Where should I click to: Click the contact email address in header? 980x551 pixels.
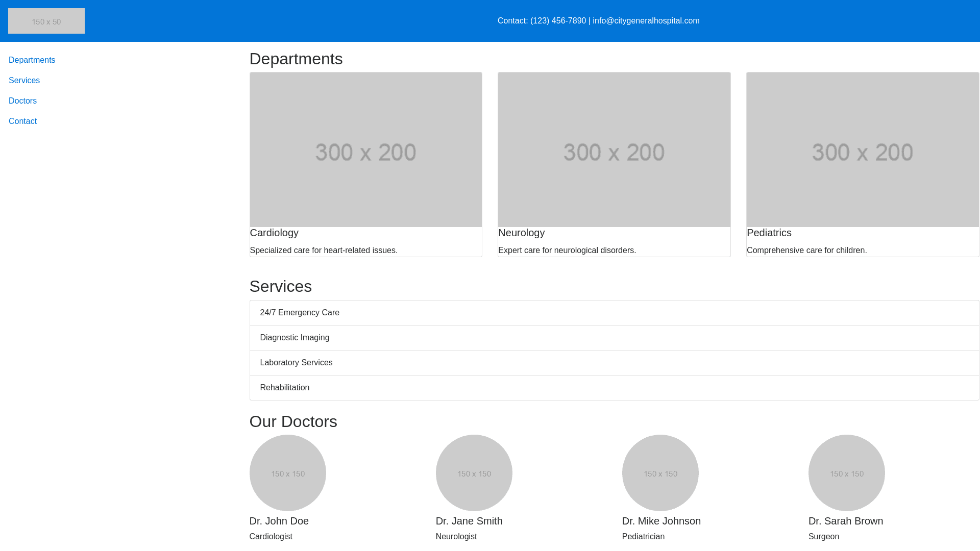646,21
